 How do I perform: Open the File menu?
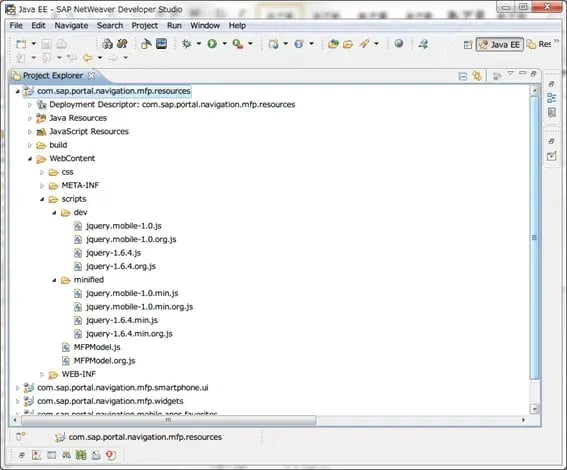[x=16, y=26]
